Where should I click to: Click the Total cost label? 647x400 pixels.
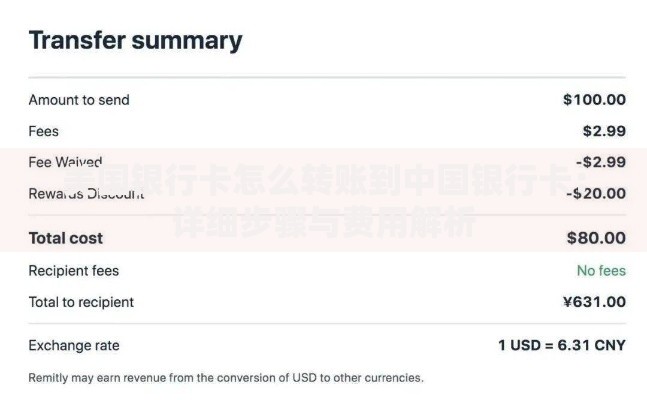click(66, 238)
